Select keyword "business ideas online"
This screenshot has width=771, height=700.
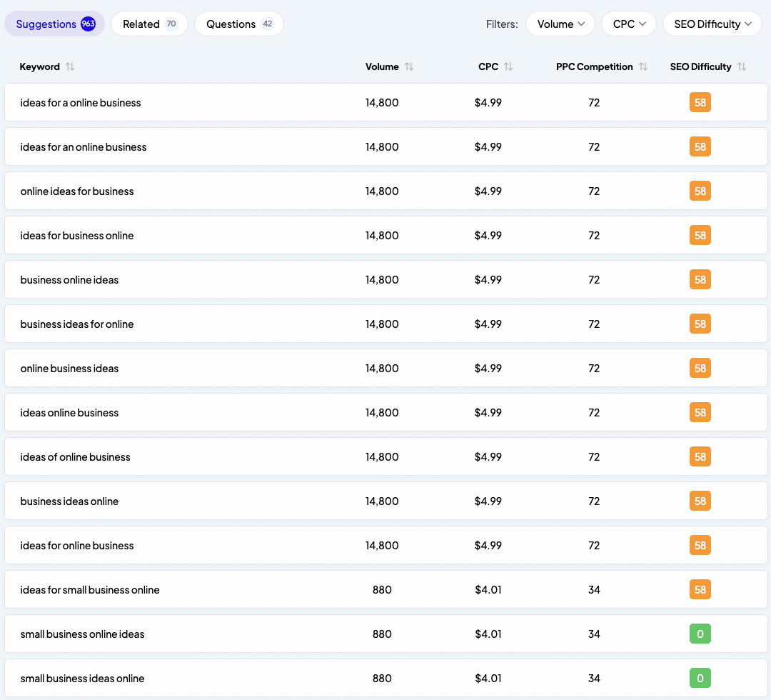pyautogui.click(x=69, y=501)
